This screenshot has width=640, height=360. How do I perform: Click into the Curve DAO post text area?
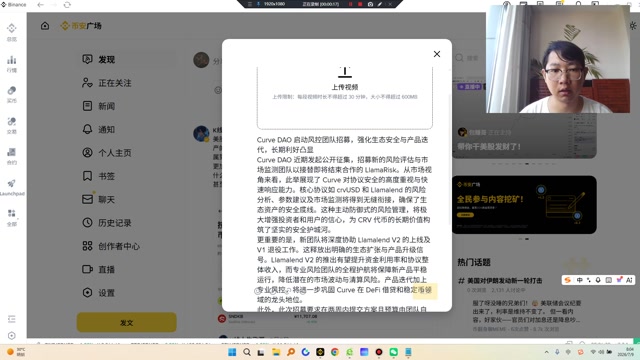point(344,224)
